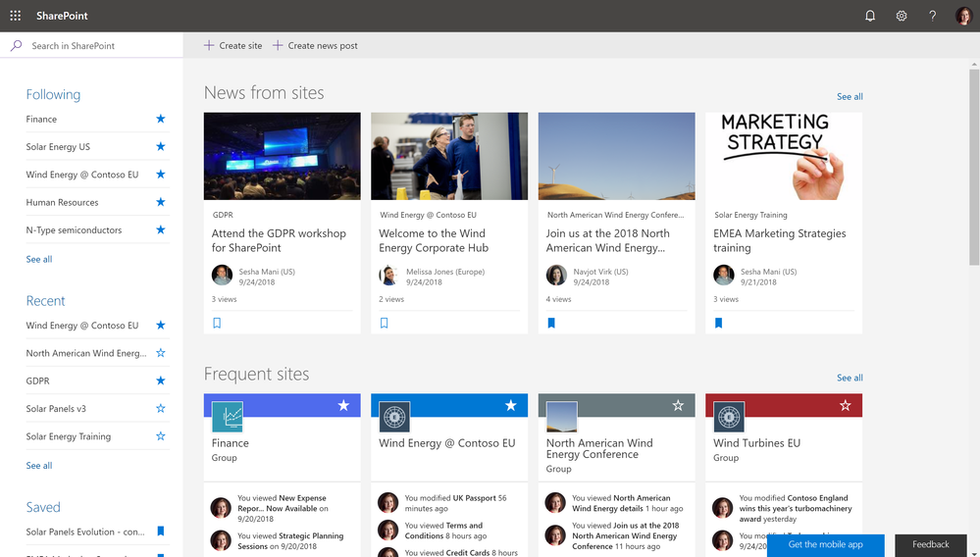
Task: Click Get the mobile app
Action: (x=826, y=545)
